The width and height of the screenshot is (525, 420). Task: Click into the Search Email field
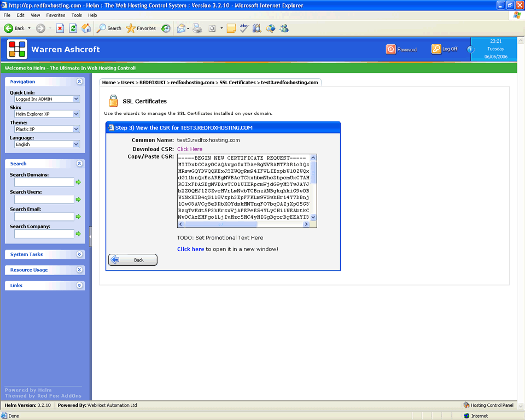click(x=44, y=217)
